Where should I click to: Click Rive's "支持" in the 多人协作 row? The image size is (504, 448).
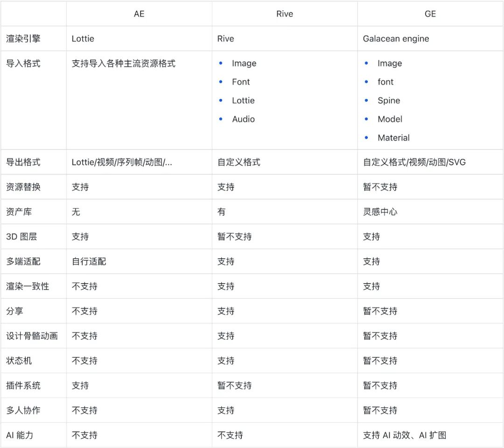(x=226, y=410)
